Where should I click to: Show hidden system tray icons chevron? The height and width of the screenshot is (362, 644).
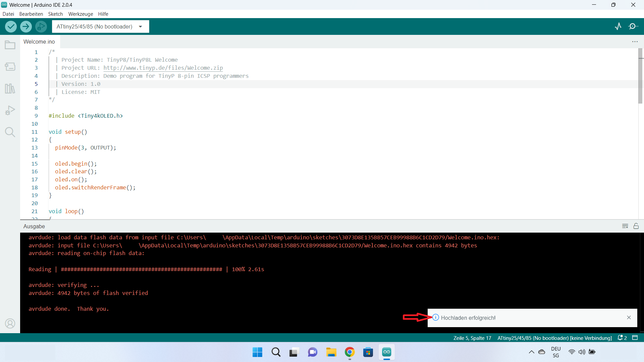pos(531,352)
